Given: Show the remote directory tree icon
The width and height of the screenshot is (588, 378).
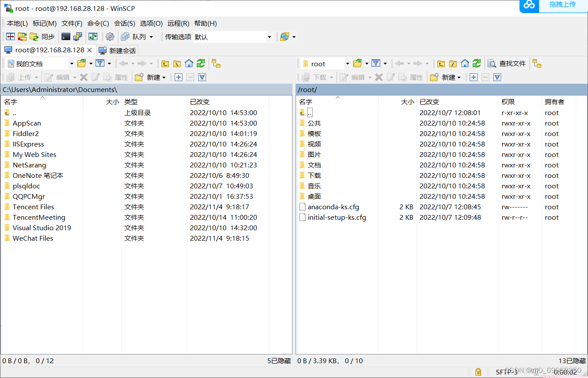Looking at the screenshot, I should pyautogui.click(x=537, y=64).
